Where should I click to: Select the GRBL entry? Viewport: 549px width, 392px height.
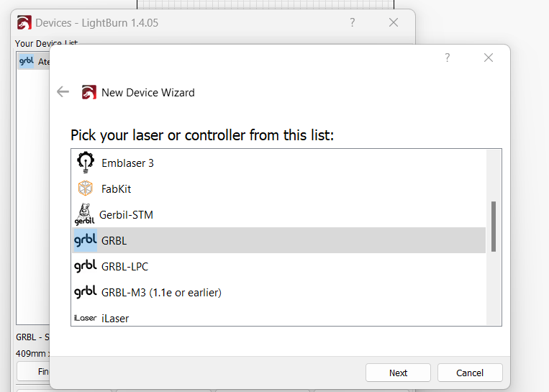click(278, 240)
